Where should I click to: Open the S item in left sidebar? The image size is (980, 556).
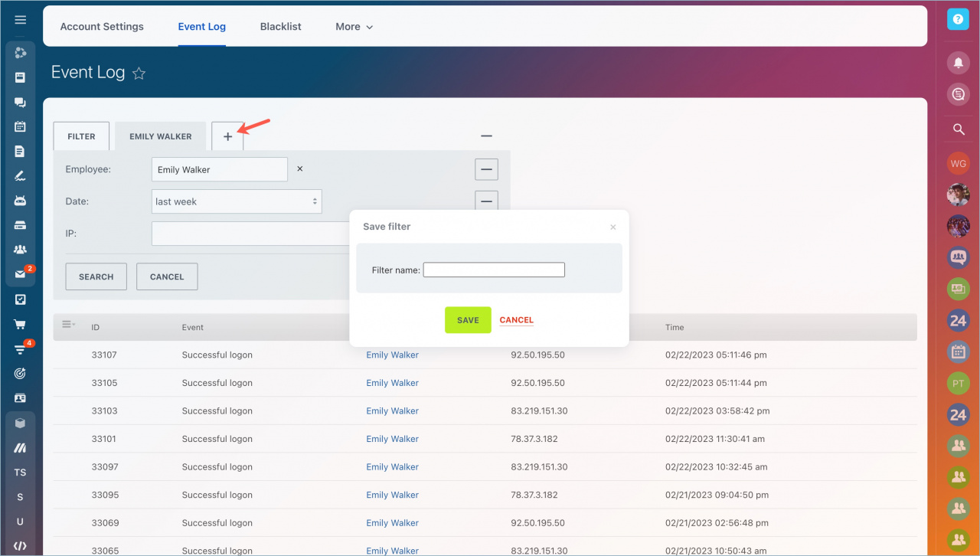(x=21, y=497)
